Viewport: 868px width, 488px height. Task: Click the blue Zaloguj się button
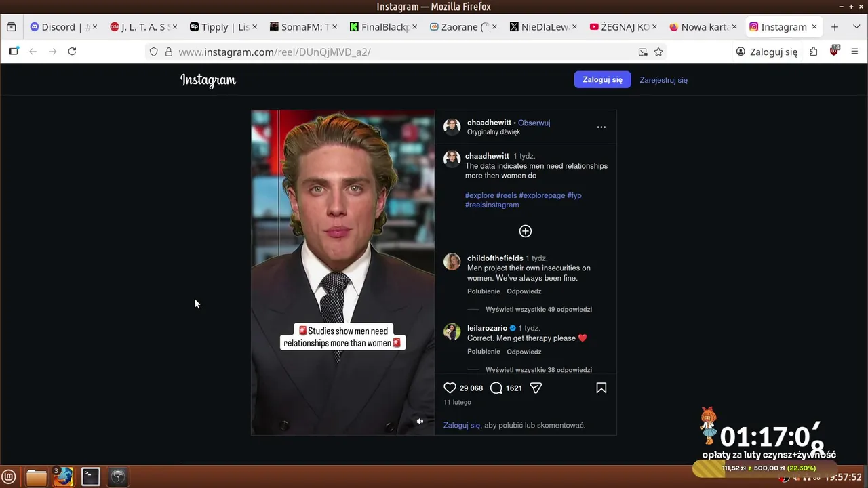602,79
